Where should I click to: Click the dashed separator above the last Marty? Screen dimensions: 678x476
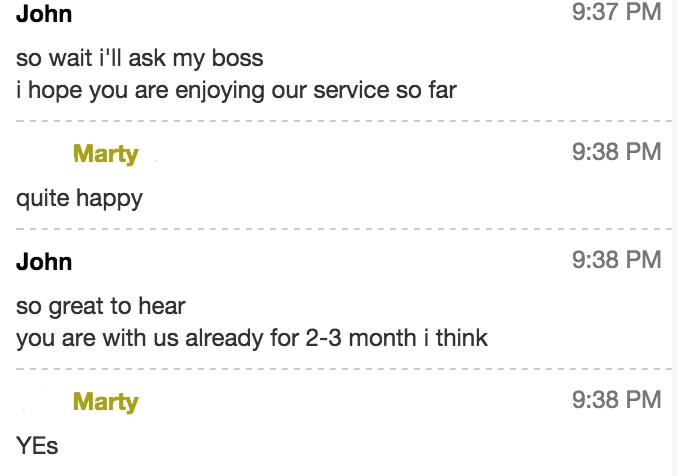pos(344,369)
